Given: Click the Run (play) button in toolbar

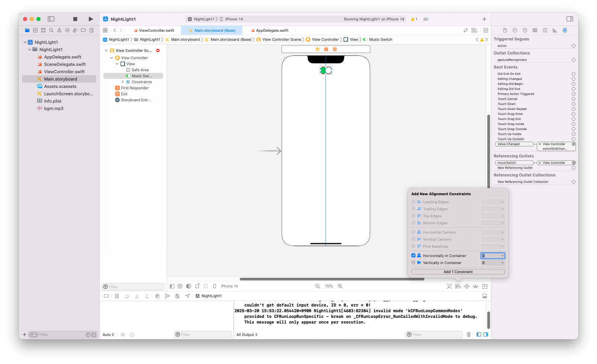Looking at the screenshot, I should tap(91, 19).
